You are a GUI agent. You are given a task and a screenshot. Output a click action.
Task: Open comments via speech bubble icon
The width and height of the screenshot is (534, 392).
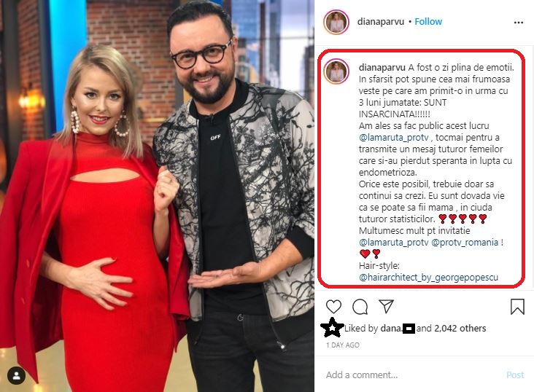tap(360, 307)
